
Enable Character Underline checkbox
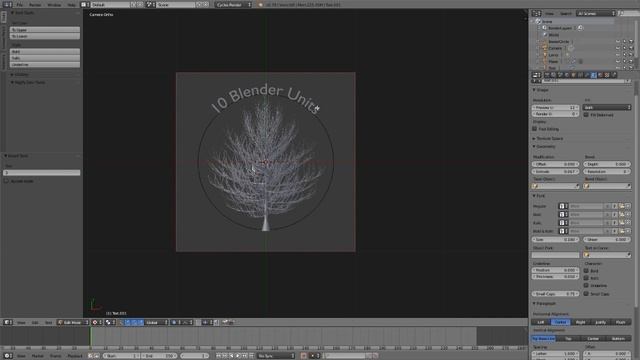[x=586, y=285]
